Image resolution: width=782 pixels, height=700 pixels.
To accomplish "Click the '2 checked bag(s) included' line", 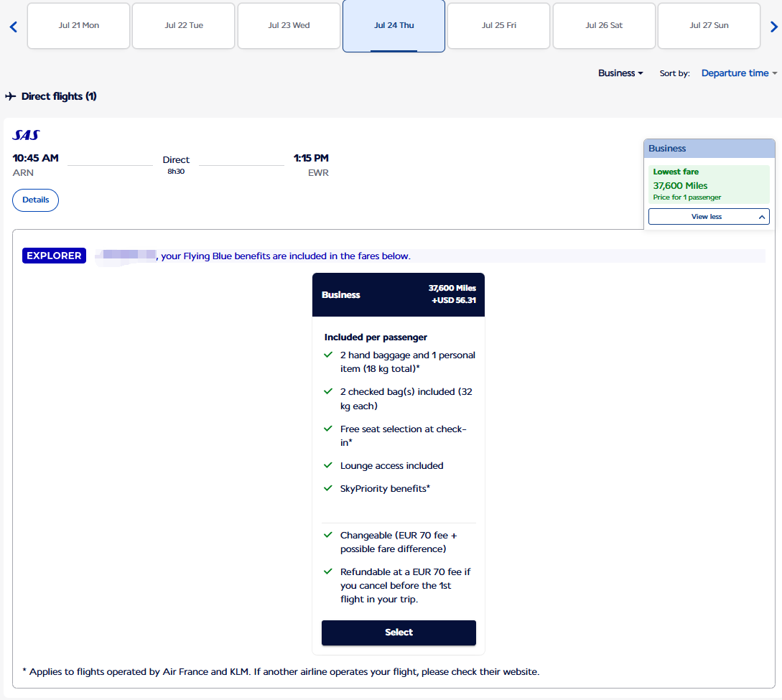I will pyautogui.click(x=406, y=399).
